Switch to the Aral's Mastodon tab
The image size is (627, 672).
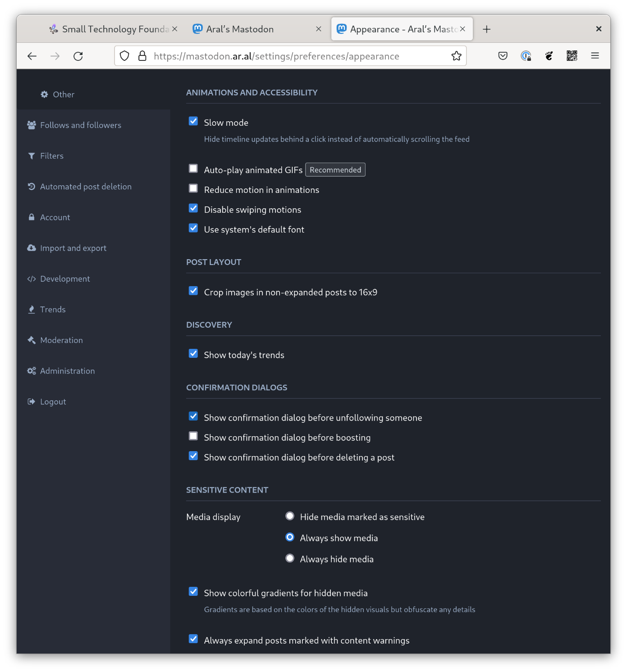click(240, 29)
